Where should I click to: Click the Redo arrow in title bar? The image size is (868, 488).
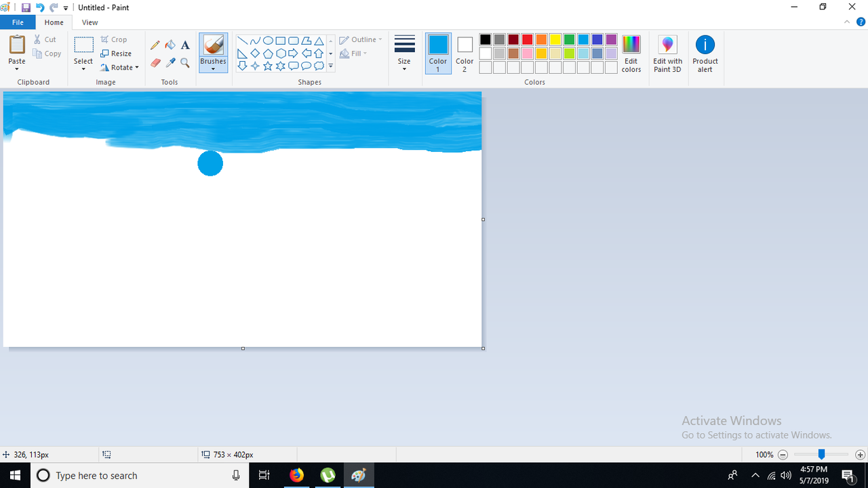54,7
